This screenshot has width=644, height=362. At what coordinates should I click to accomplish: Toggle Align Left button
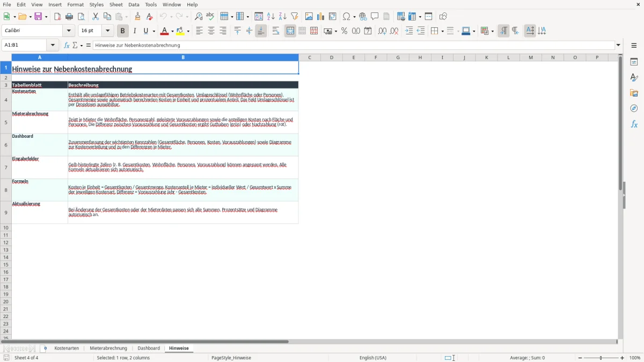(x=199, y=31)
